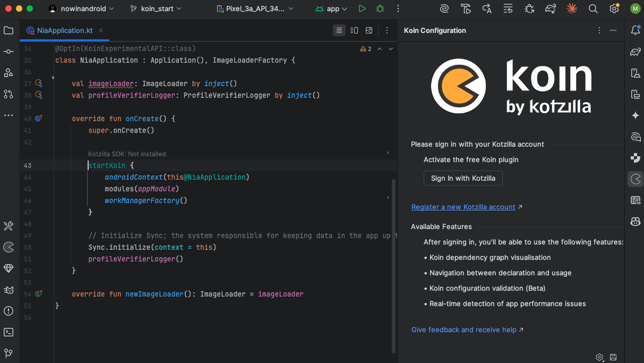
Task: Click the Search Everywhere magnifier icon
Action: pyautogui.click(x=593, y=9)
